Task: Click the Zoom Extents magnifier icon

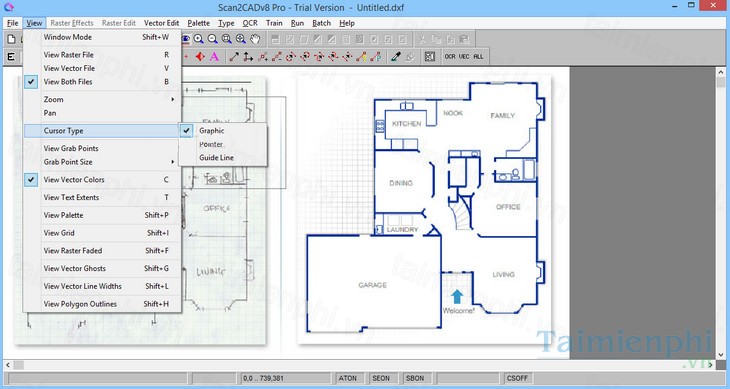Action: (x=241, y=39)
